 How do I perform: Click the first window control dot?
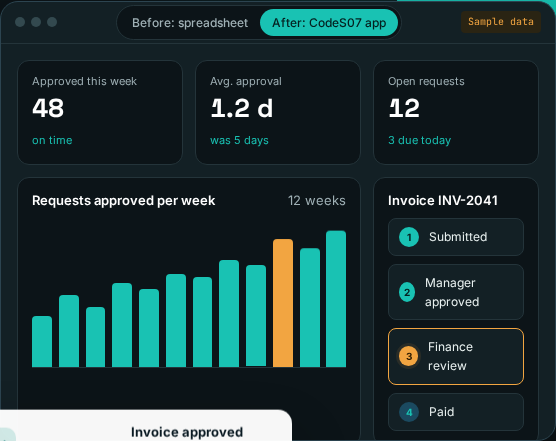click(x=20, y=22)
